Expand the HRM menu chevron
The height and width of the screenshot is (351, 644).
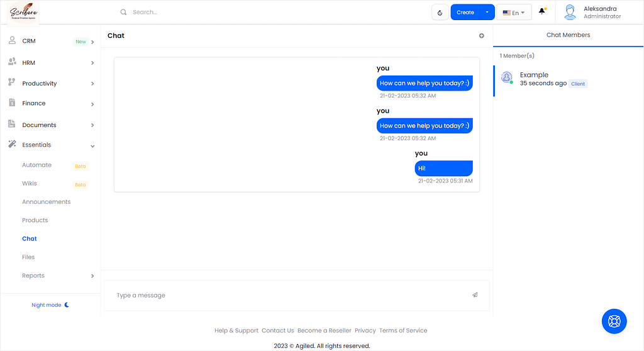[92, 63]
